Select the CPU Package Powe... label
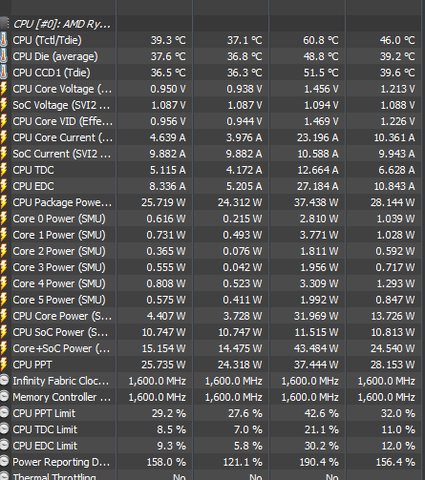This screenshot has height=480, width=425. (x=62, y=203)
